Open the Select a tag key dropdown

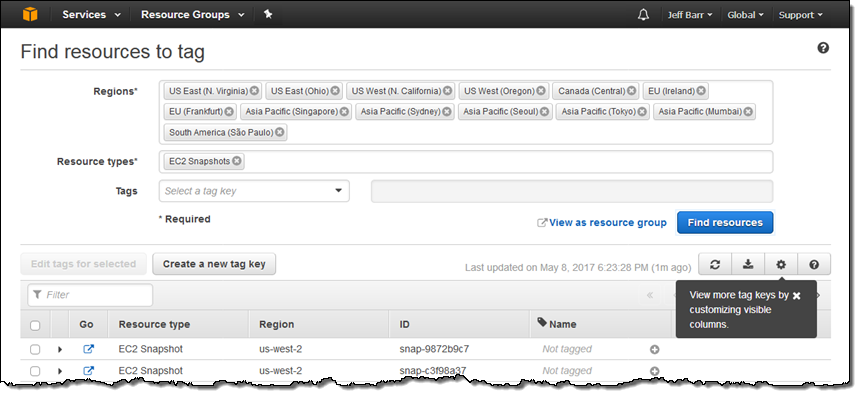click(254, 191)
